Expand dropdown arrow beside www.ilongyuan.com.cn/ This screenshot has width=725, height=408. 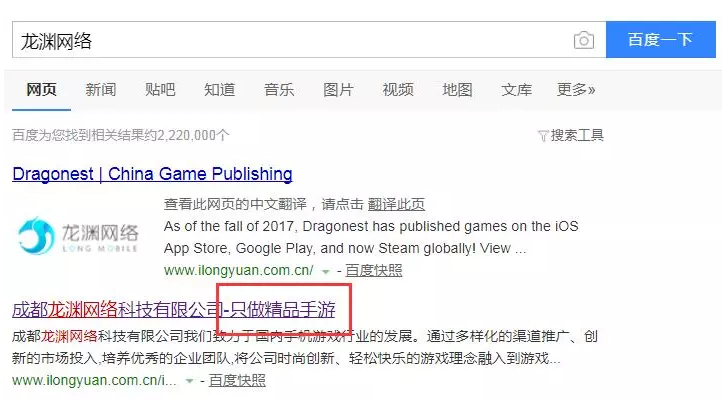[x=326, y=272]
